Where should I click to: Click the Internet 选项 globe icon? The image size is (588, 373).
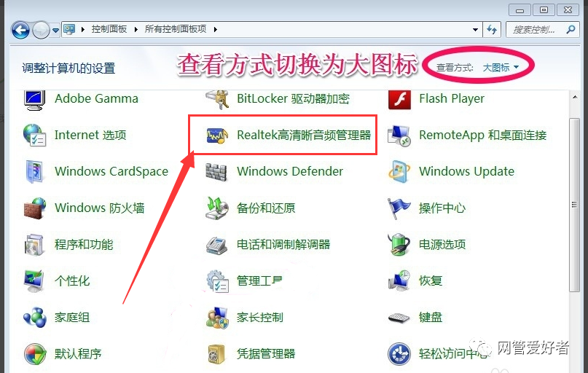point(34,135)
